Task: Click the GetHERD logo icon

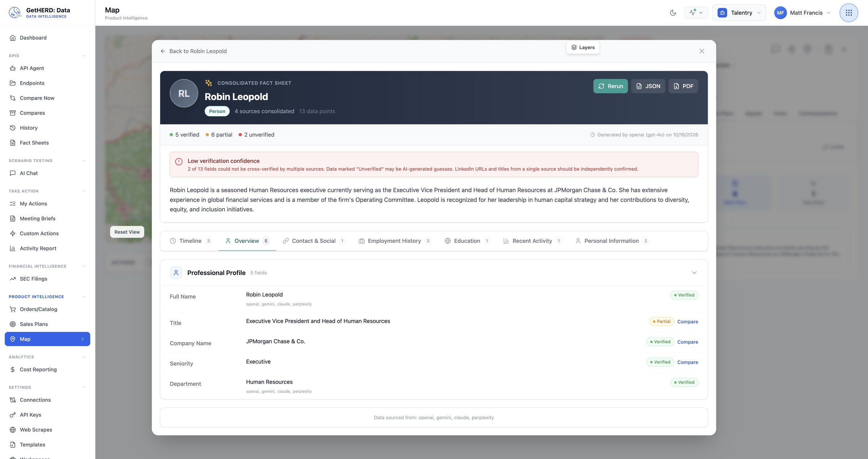Action: point(15,12)
